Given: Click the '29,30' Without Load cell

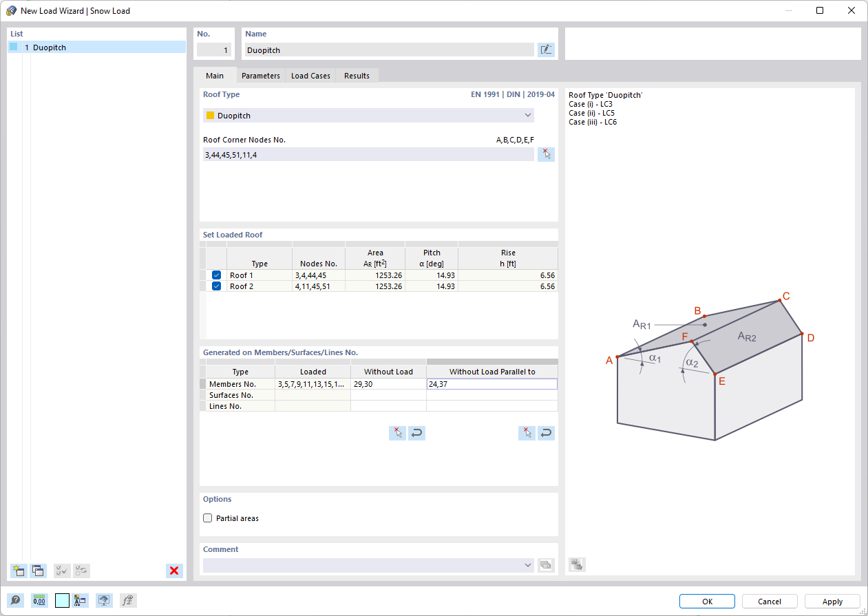Looking at the screenshot, I should click(388, 384).
